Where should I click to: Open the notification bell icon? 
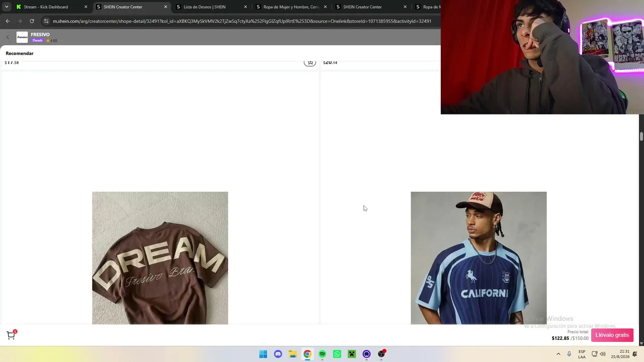(635, 354)
